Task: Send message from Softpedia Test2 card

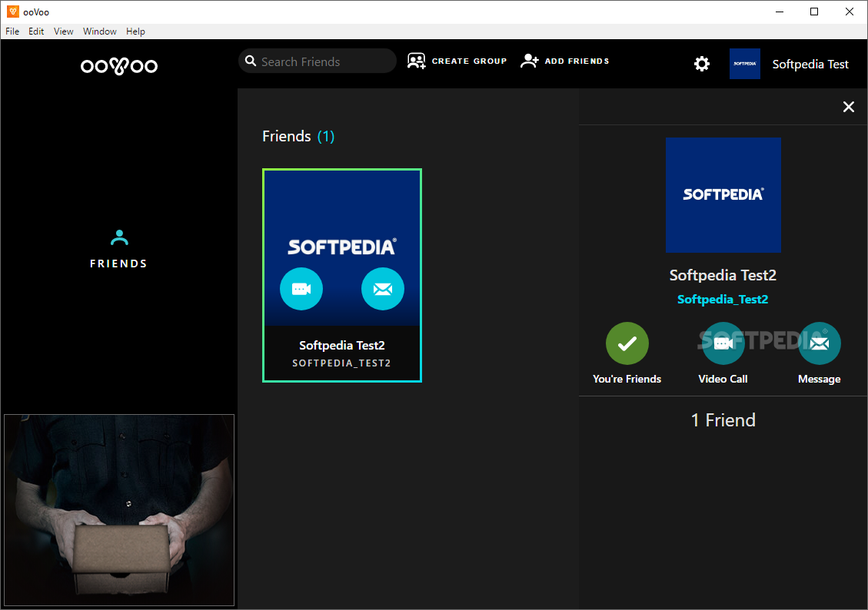Action: tap(383, 289)
